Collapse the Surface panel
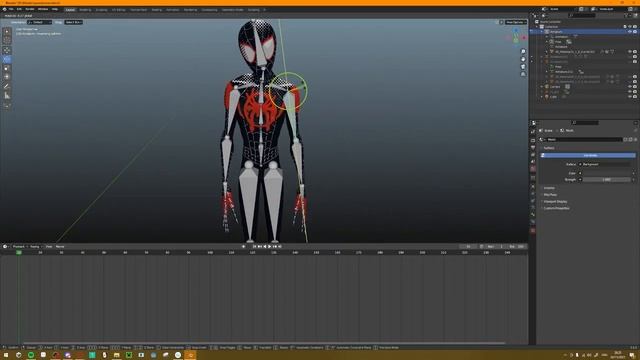The image size is (640, 360). coord(549,148)
